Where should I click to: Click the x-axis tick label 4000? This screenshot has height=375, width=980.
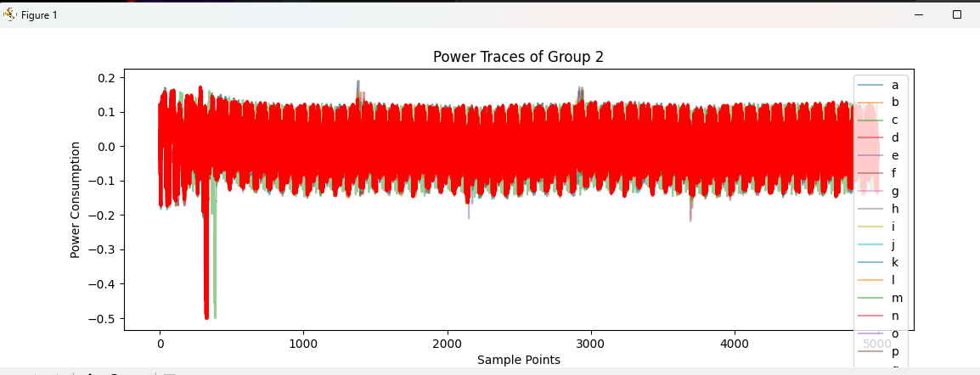(734, 344)
